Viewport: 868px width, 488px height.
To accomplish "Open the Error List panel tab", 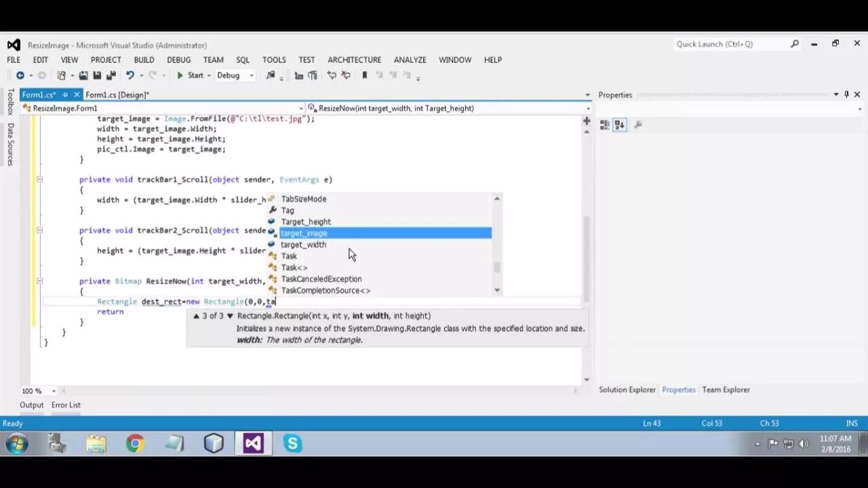I will tap(66, 405).
